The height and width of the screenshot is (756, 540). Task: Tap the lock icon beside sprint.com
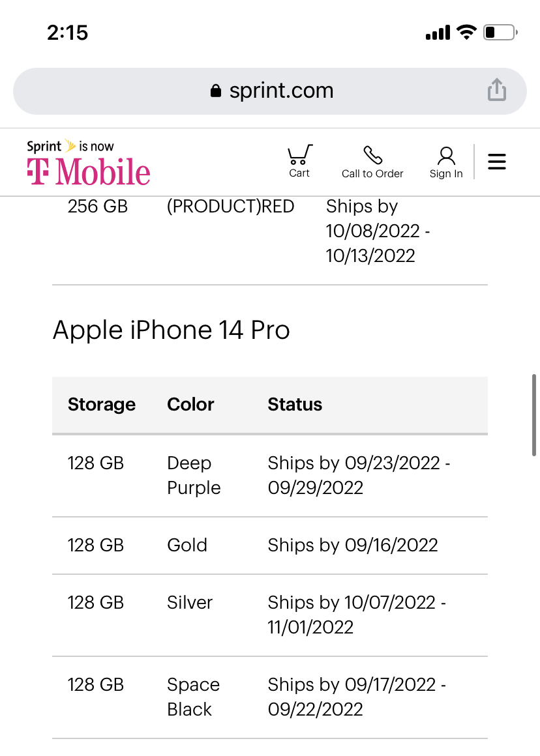pyautogui.click(x=216, y=91)
